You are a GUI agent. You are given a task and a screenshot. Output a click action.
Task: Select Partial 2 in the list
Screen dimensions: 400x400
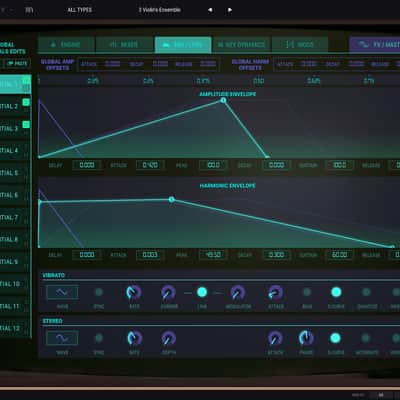click(x=15, y=107)
